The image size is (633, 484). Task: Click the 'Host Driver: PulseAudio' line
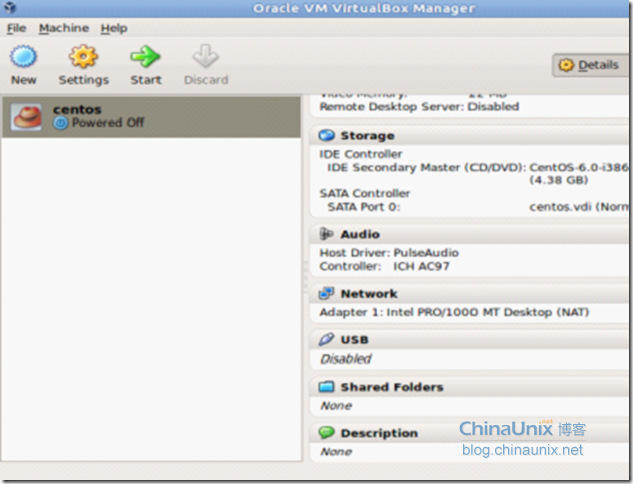coord(389,253)
